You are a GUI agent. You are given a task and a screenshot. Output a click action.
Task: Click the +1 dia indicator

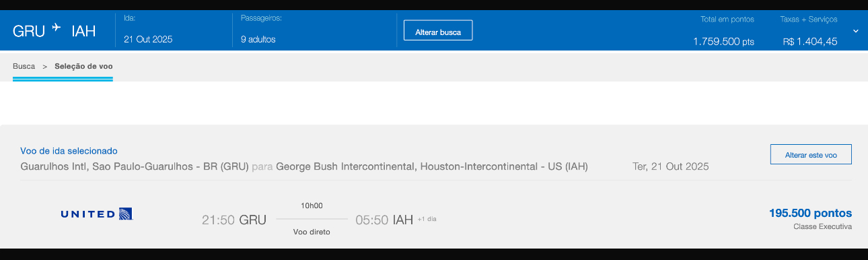pyautogui.click(x=427, y=219)
